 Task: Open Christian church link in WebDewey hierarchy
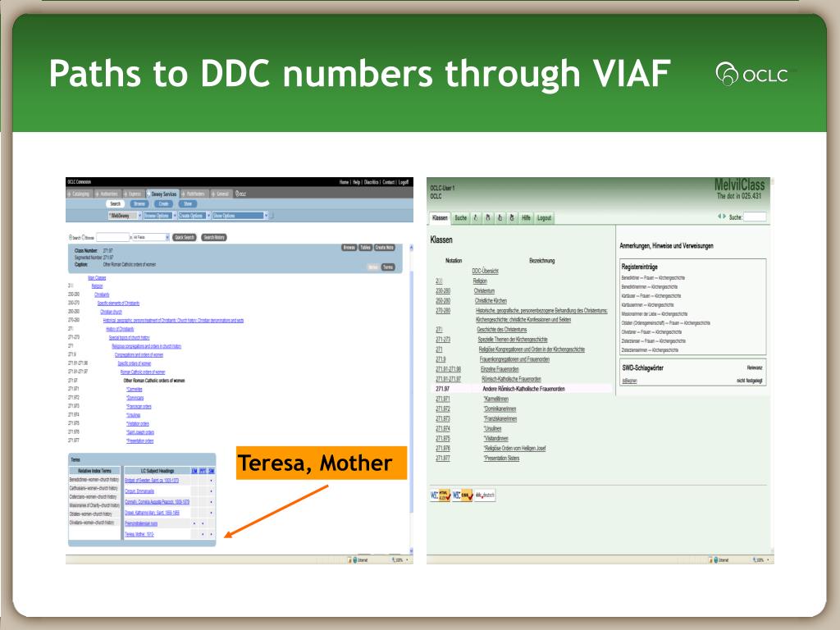pyautogui.click(x=111, y=312)
